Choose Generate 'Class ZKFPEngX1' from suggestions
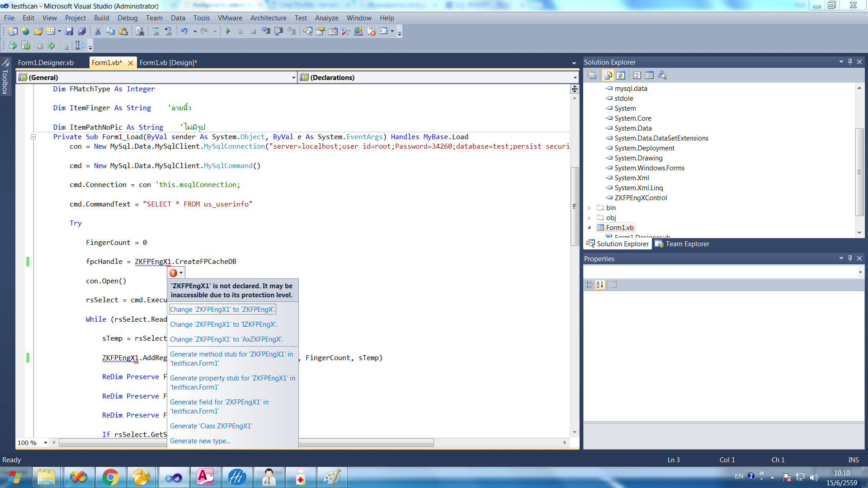 click(x=211, y=426)
